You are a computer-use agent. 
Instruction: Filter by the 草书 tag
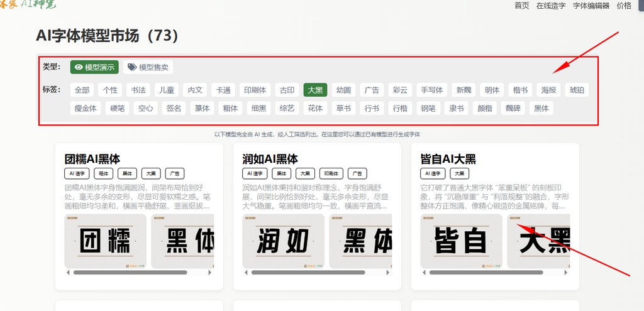[x=344, y=108]
